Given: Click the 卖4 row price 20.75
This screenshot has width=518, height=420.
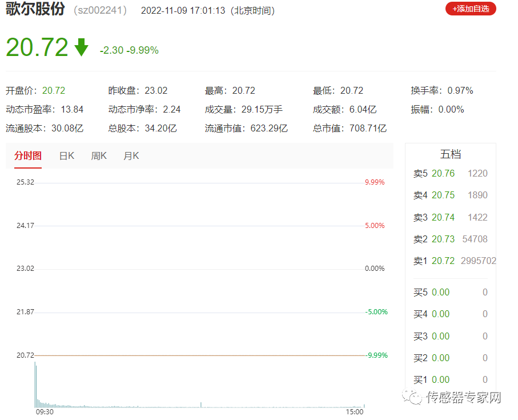Looking at the screenshot, I should (443, 195).
